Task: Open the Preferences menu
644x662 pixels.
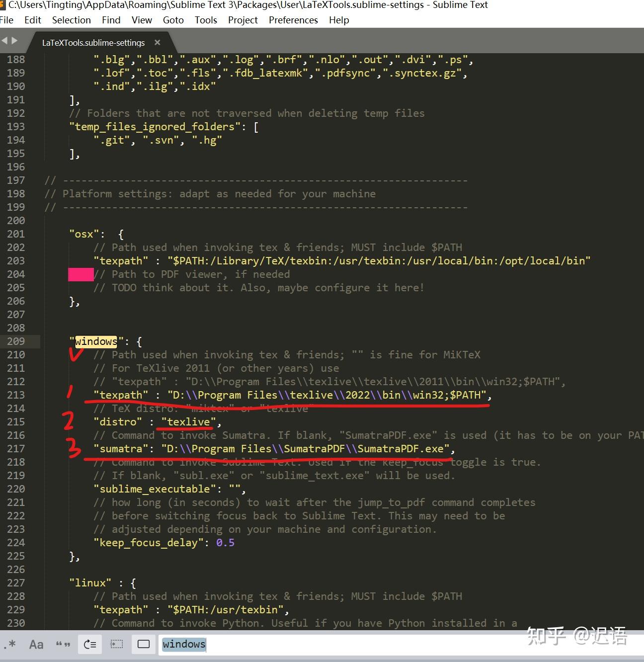Action: (293, 20)
